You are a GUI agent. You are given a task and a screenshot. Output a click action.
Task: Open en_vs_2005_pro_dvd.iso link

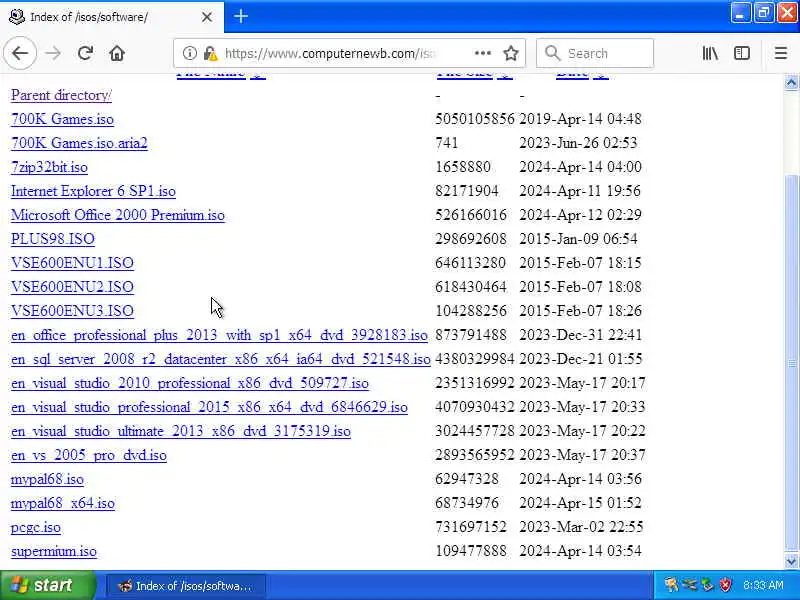[89, 455]
